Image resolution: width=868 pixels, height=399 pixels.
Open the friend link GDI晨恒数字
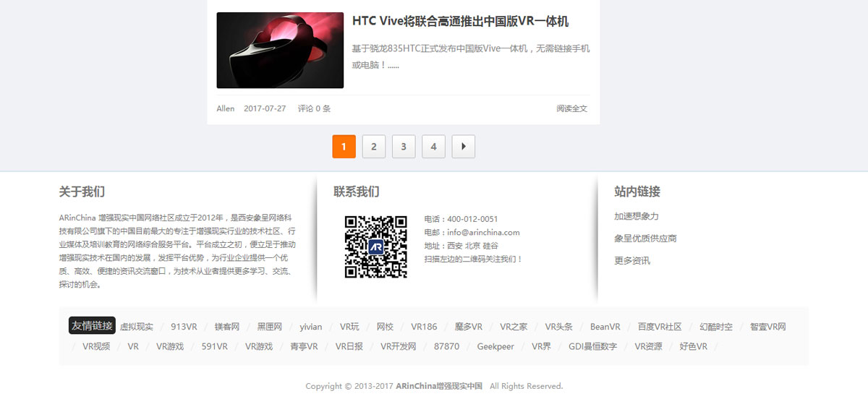coord(592,346)
